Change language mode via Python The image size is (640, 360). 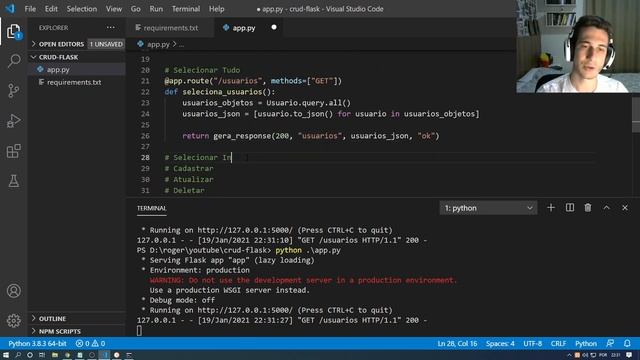pos(586,343)
